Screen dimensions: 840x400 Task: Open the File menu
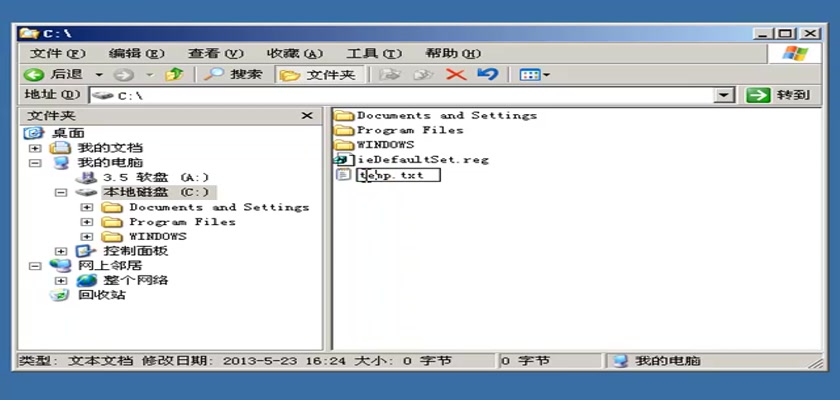coord(57,54)
